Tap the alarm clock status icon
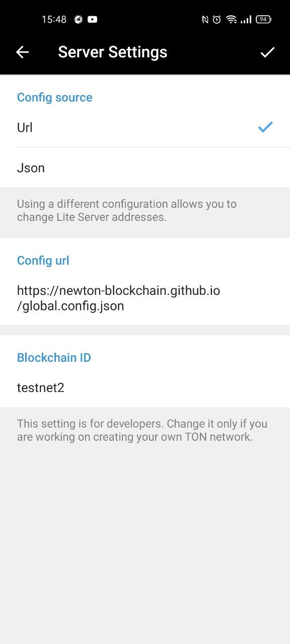The height and width of the screenshot is (644, 290). (x=216, y=20)
